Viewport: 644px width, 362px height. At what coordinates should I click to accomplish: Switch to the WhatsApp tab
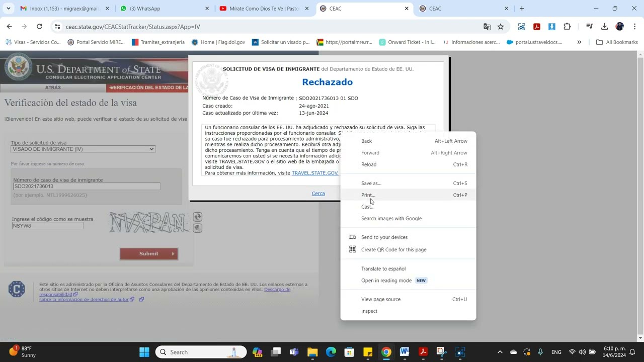click(x=165, y=9)
